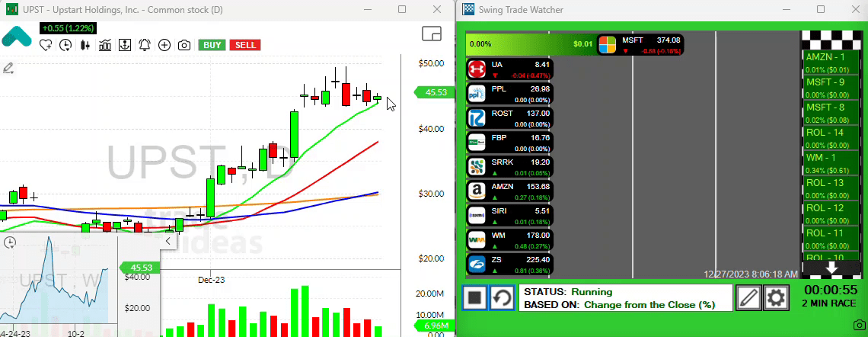Click the $50.00 price axis label
Image resolution: width=868 pixels, height=337 pixels.
[x=432, y=63]
